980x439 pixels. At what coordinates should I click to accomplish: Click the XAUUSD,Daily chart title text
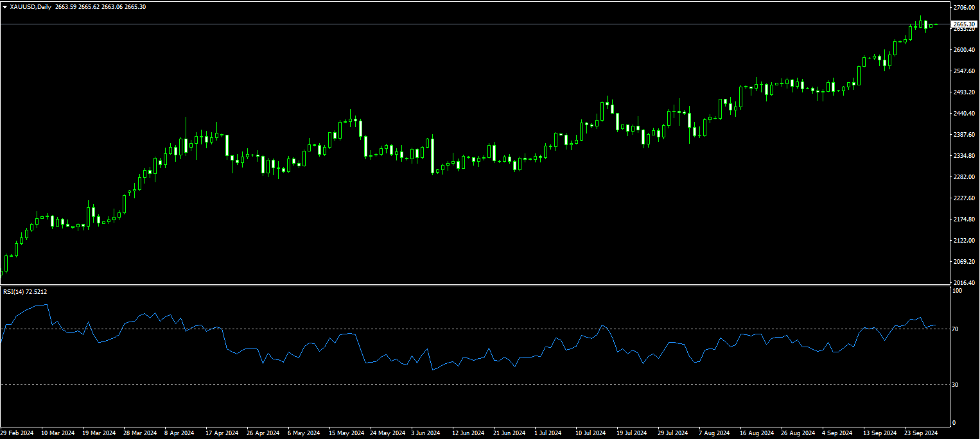(31, 7)
